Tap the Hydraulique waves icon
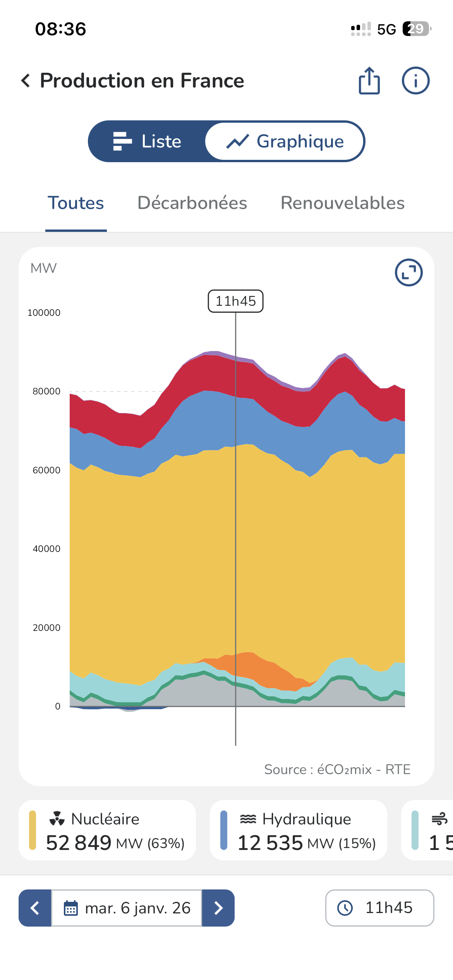The height and width of the screenshot is (980, 453). (248, 819)
